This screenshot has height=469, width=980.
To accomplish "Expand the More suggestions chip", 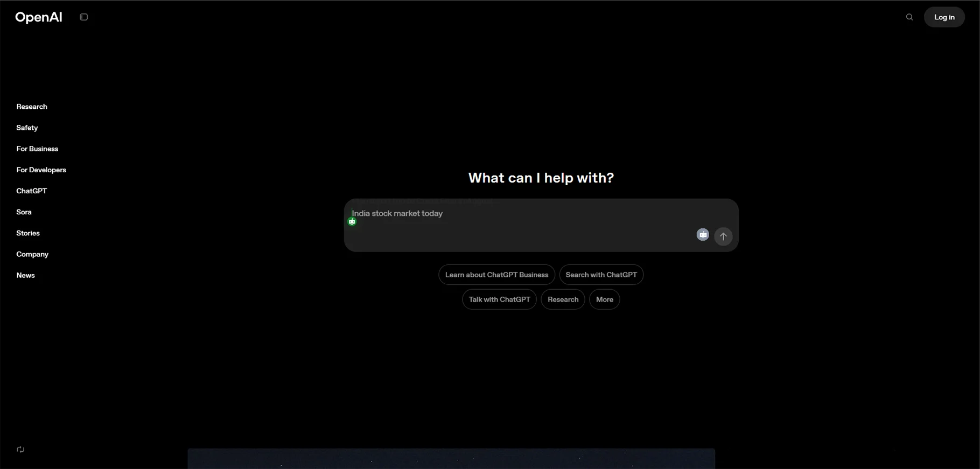I will coord(604,299).
